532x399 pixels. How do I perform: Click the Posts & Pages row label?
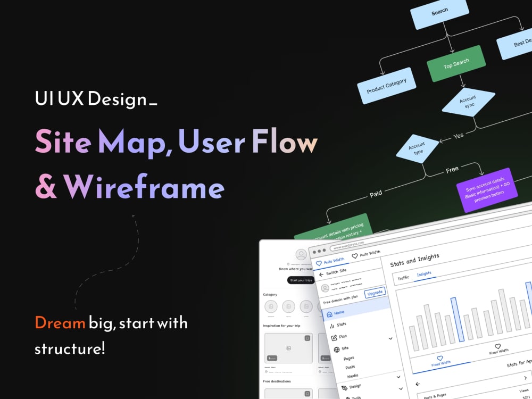(x=435, y=396)
